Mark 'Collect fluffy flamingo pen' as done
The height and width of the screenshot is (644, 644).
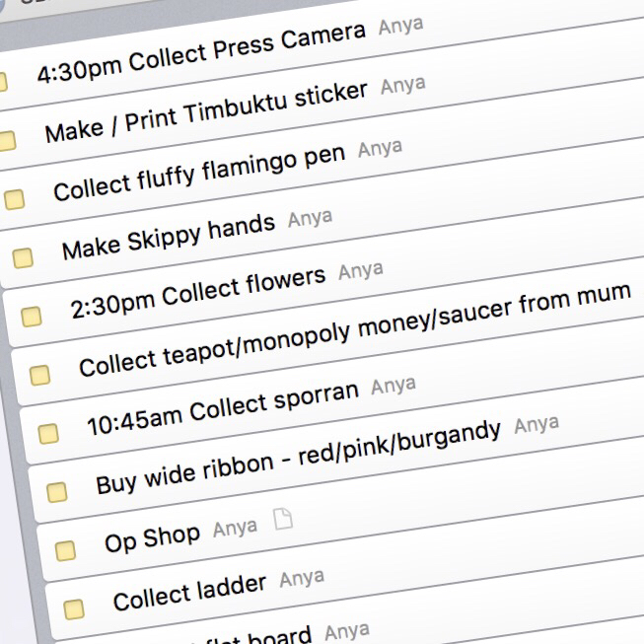pos(15,199)
